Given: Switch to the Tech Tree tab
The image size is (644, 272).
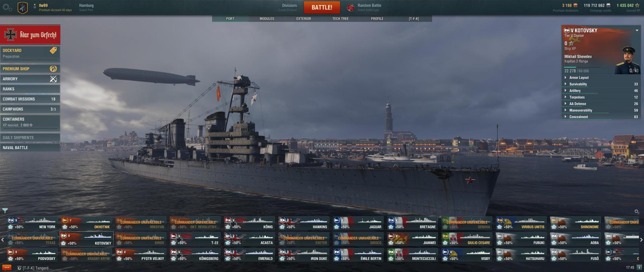Looking at the screenshot, I should pyautogui.click(x=340, y=19).
